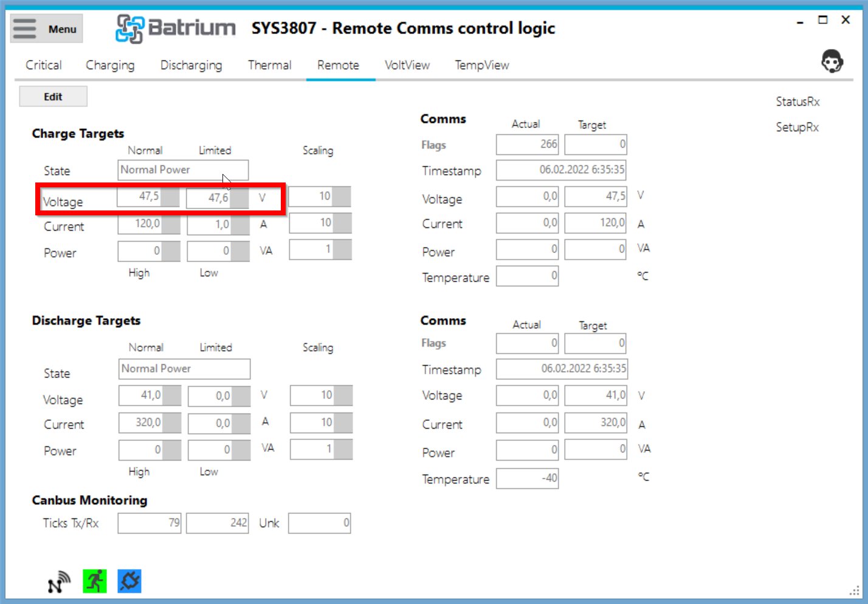Screen dimensions: 868x604
Task: Open the TempView tab
Action: (482, 65)
